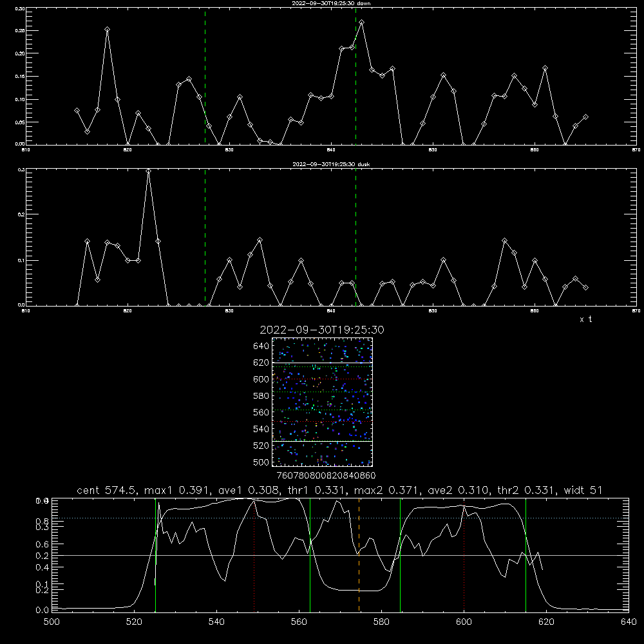Click the dusk plot y-axis label 0.2
This screenshot has height=644, width=644.
20,214
